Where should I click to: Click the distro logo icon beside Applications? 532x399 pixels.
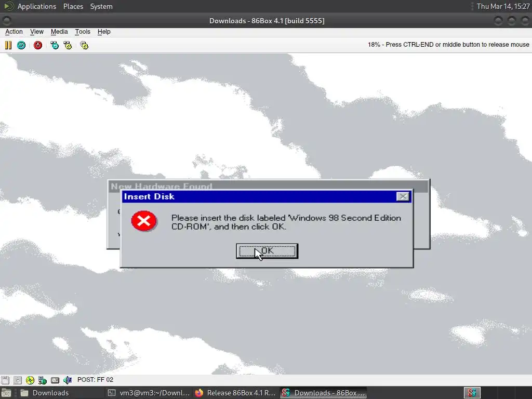point(8,6)
